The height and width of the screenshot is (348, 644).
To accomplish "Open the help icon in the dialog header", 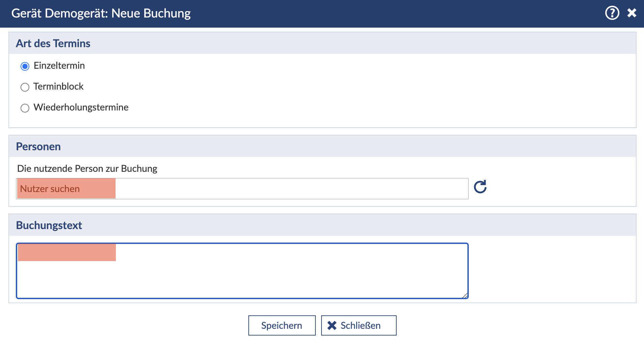I will point(612,13).
